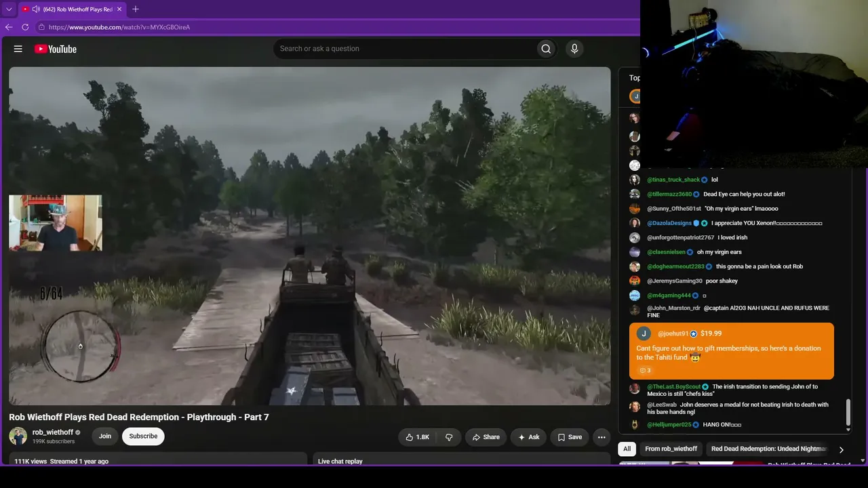
Task: Share the video
Action: 486,437
